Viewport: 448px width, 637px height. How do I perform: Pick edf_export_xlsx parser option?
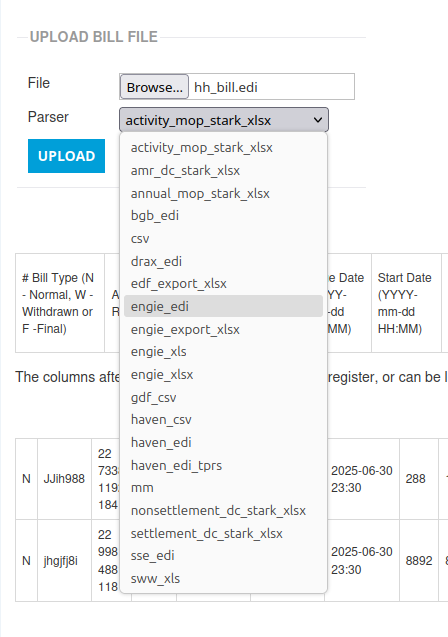(x=223, y=284)
